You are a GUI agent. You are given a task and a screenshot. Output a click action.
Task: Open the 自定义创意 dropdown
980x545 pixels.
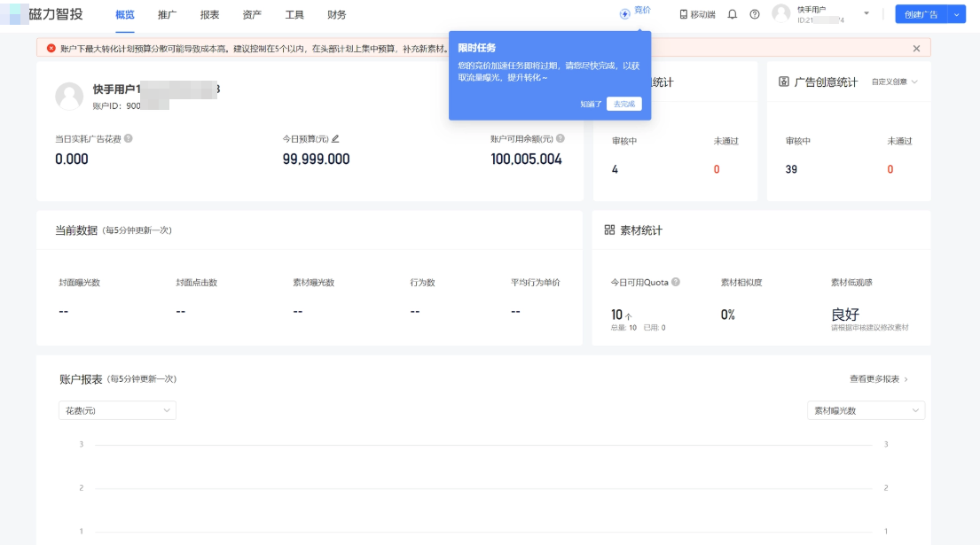[x=893, y=82]
